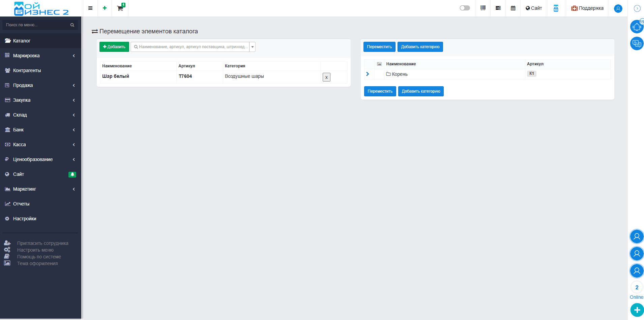Open the barcode scanner icon
The image size is (644, 320).
[x=483, y=8]
